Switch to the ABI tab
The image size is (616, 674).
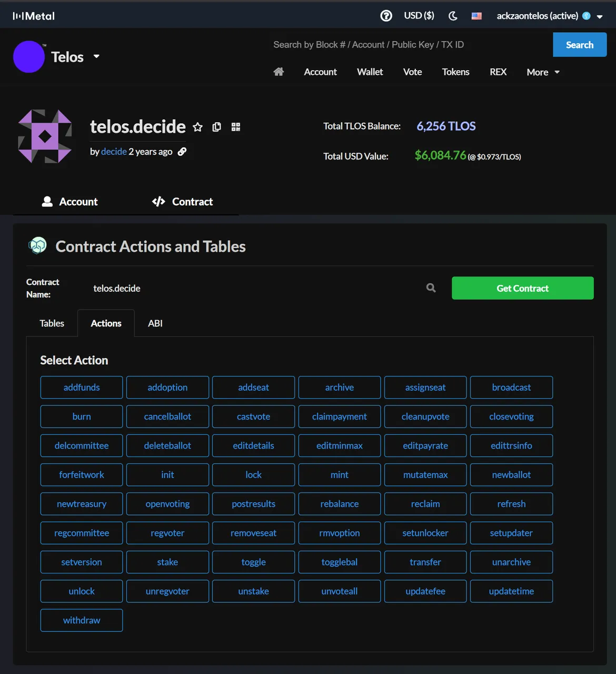click(155, 323)
